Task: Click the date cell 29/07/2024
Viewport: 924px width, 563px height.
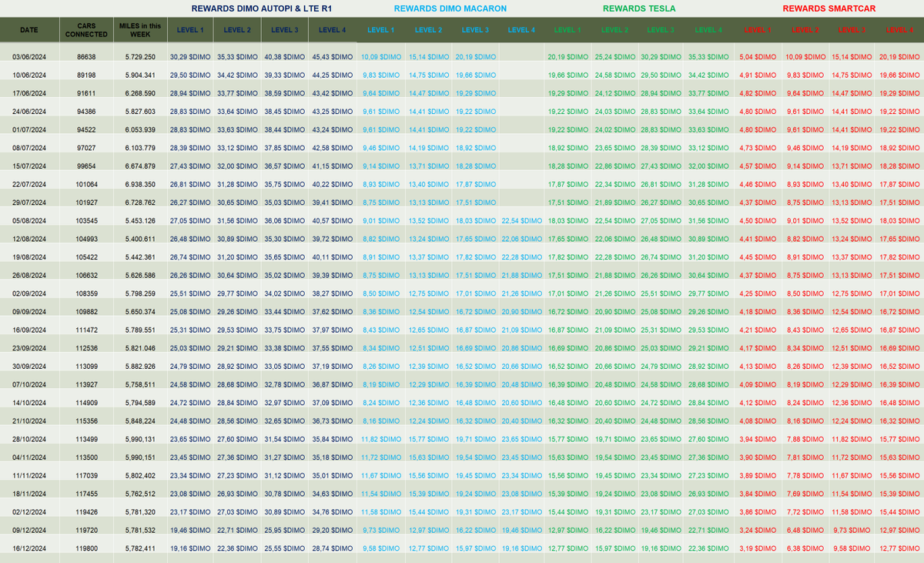Action: [x=28, y=203]
